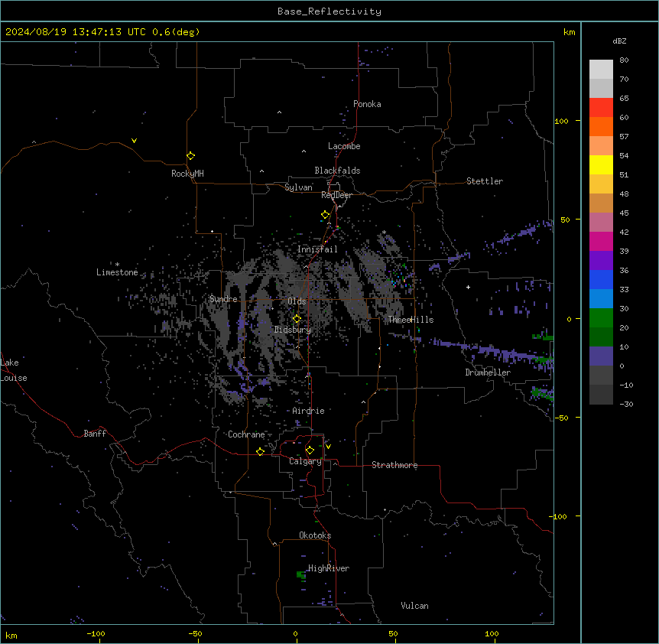Click the white caret marker west of Ponoka
The height and width of the screenshot is (644, 659).
280,112
